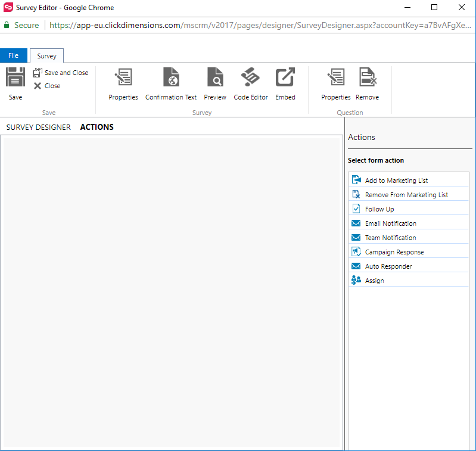Click the Email Notification envelope icon
Image resolution: width=476 pixels, height=451 pixels.
356,223
